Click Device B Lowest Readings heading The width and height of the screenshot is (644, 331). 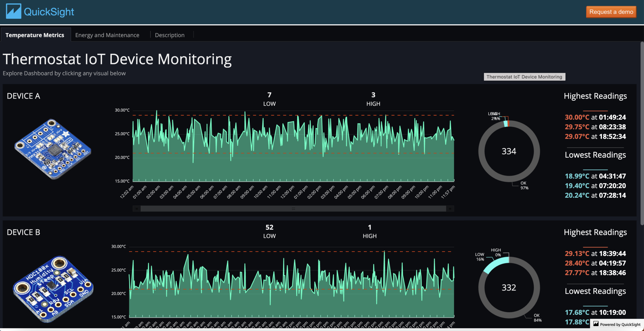pyautogui.click(x=595, y=291)
